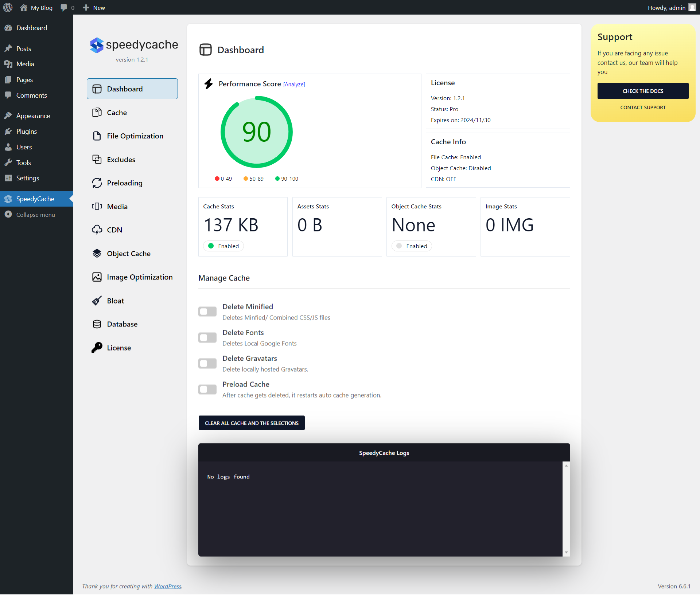This screenshot has width=700, height=595.
Task: Click the CDN: OFF text
Action: coord(443,179)
